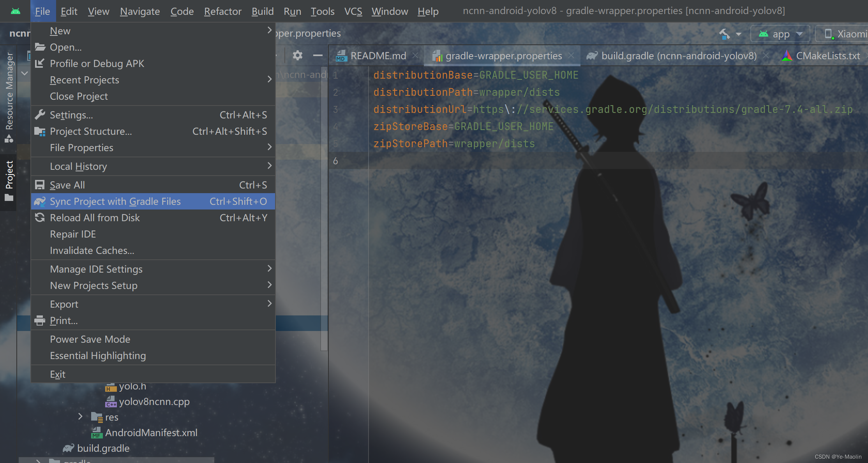This screenshot has width=868, height=463.
Task: Close the gradle-wrapper.properties tab
Action: click(x=571, y=56)
